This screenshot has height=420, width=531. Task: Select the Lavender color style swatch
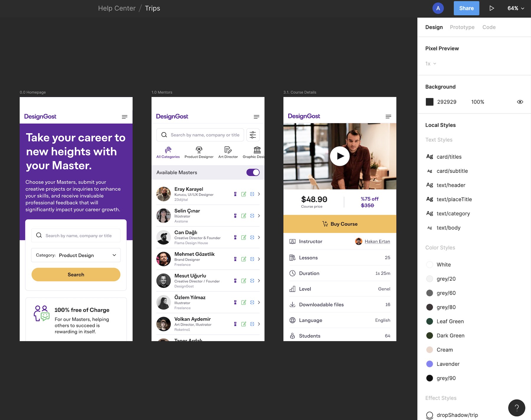[430, 364]
